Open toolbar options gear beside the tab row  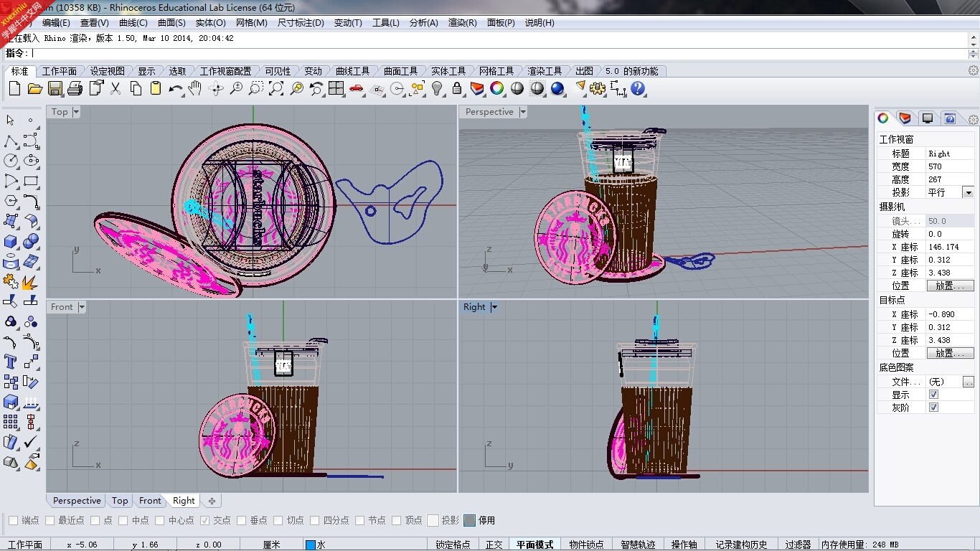pos(973,70)
